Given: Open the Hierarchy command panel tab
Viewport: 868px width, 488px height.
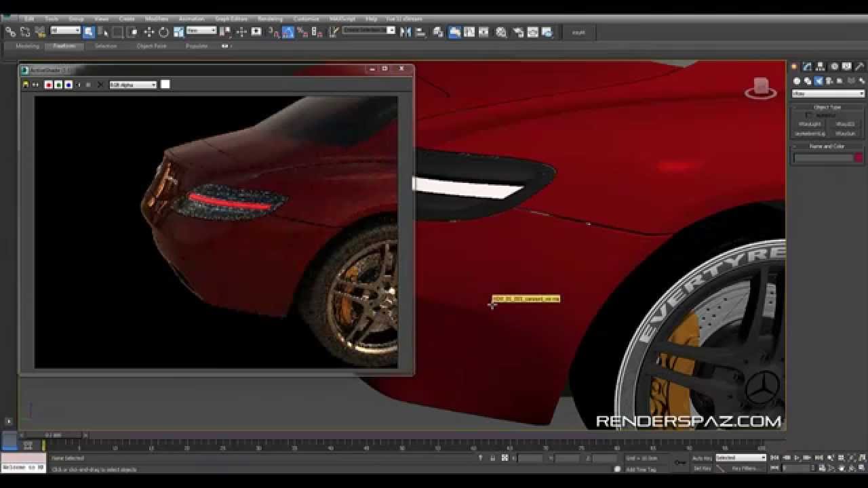Looking at the screenshot, I should point(821,66).
